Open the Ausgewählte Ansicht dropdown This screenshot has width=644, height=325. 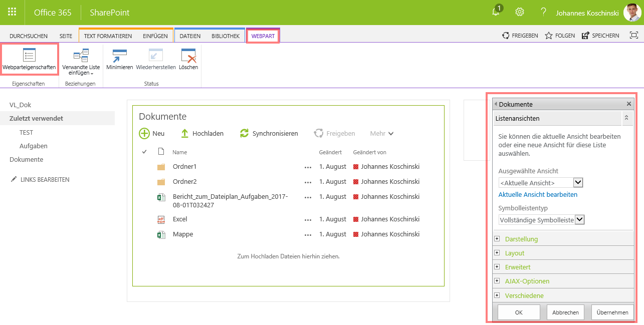(578, 183)
